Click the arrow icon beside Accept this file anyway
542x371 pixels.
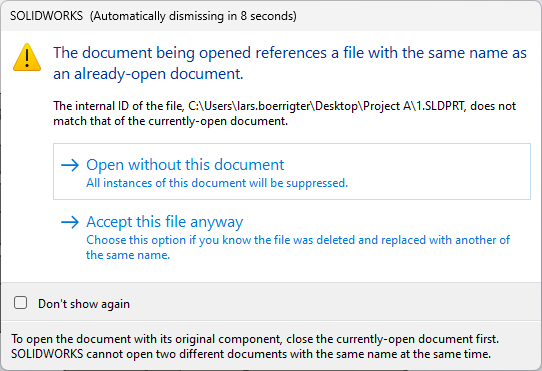coord(70,222)
